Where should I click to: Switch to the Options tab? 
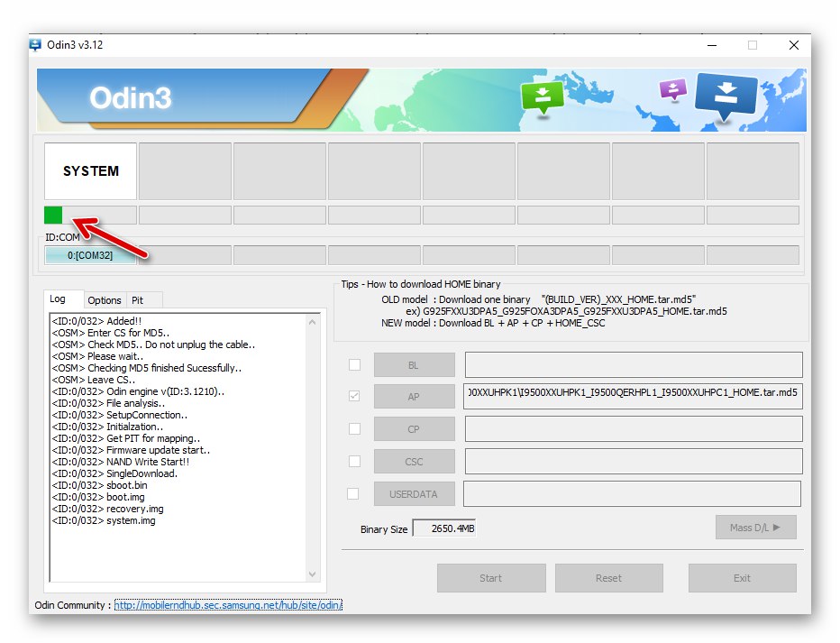tap(105, 299)
